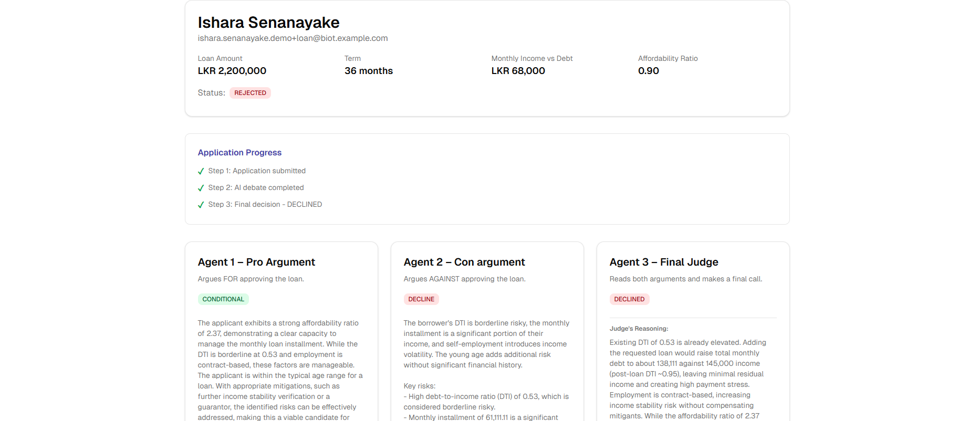This screenshot has height=421, width=980.
Task: Click the Status: label
Action: point(212,93)
